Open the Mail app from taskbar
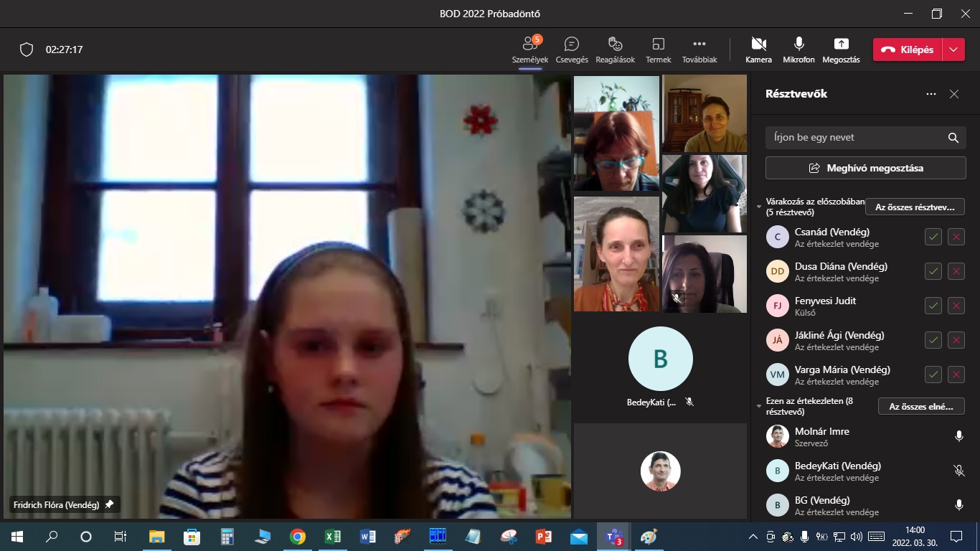 click(578, 536)
